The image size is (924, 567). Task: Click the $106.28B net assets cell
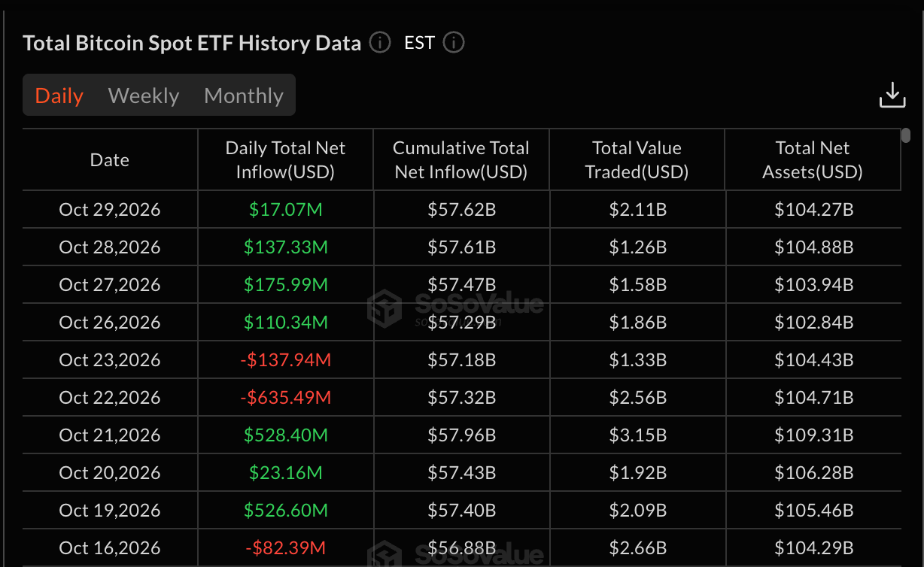[814, 472]
